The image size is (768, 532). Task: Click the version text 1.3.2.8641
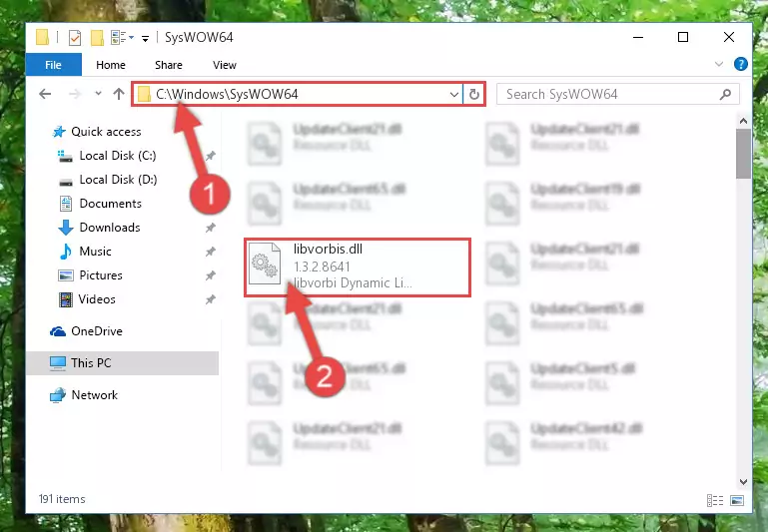click(322, 266)
